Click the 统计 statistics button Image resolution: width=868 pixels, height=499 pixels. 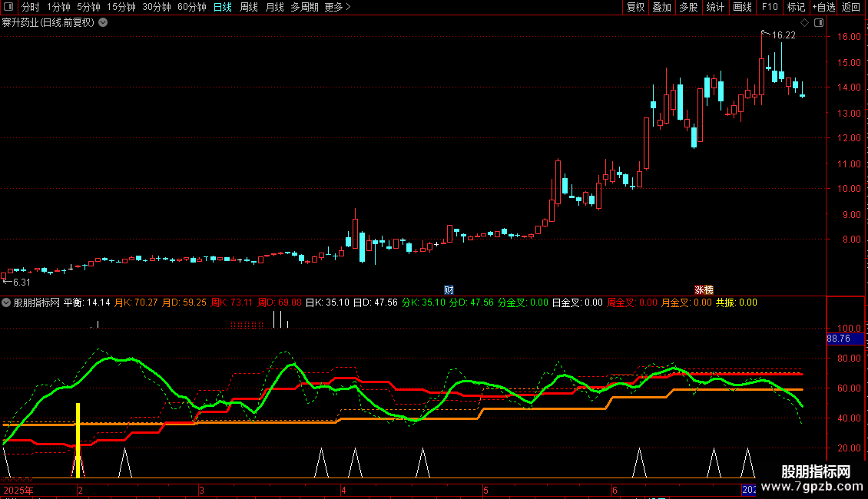click(x=714, y=7)
